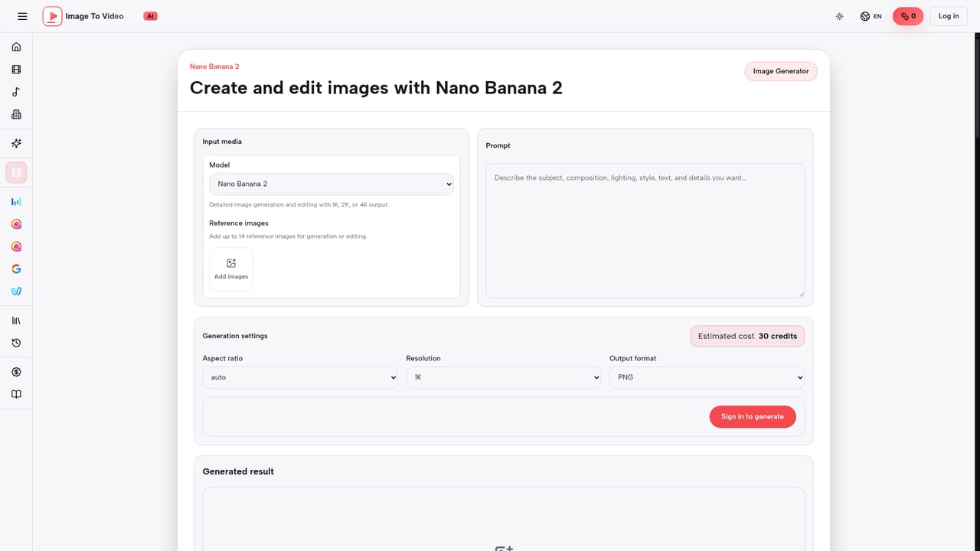Open the book documentation icon

pos(16,394)
